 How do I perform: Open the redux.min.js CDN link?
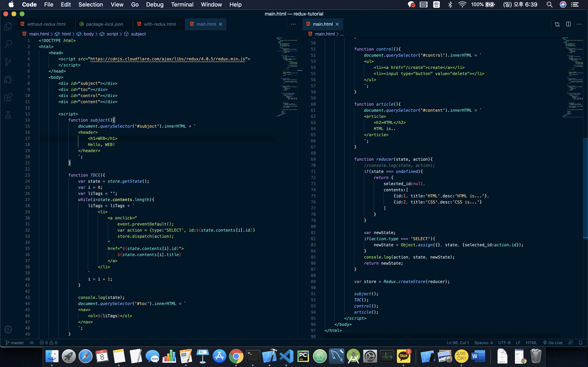click(168, 59)
